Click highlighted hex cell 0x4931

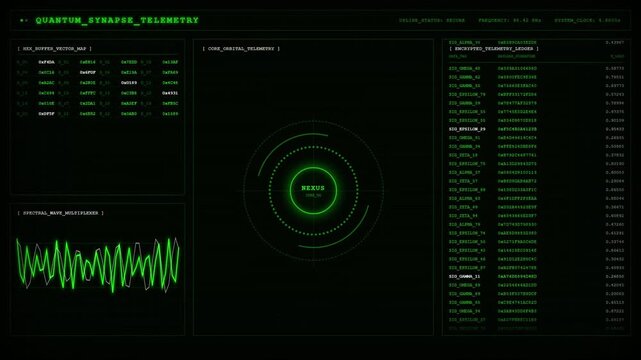170,93
